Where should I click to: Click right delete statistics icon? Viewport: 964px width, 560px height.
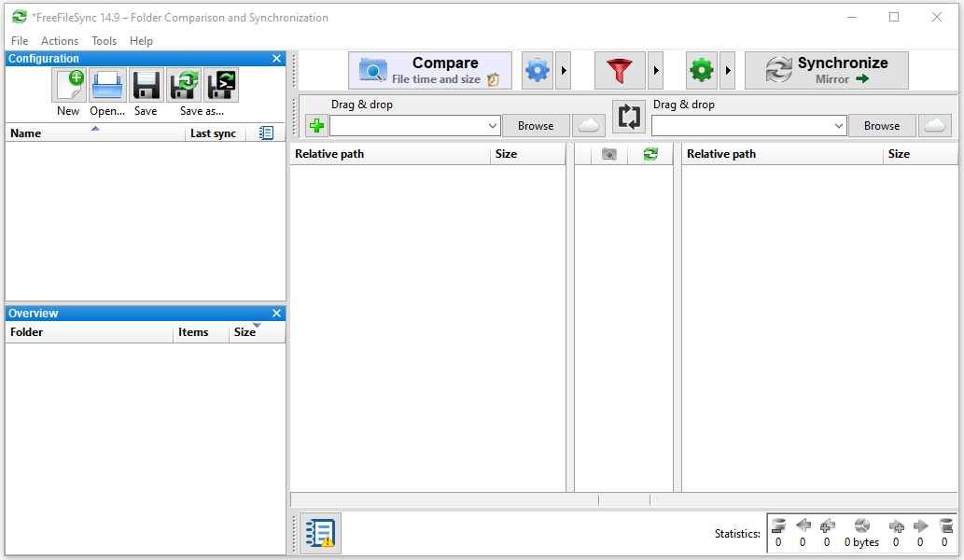click(x=945, y=525)
